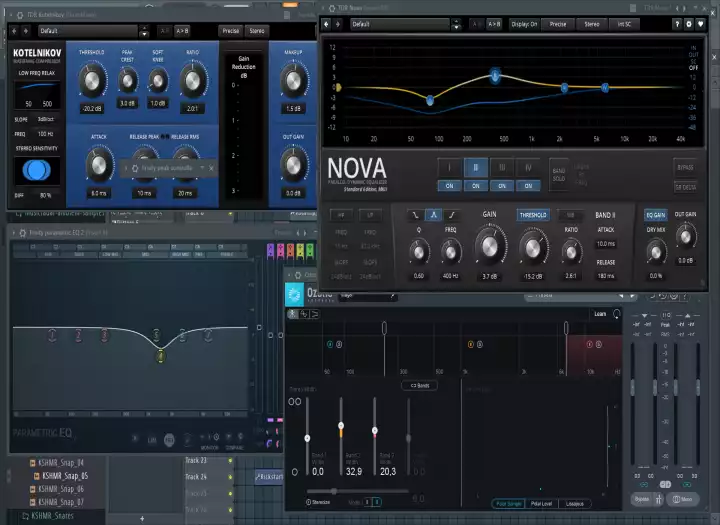Select band I tab in Nova
This screenshot has width=720, height=525.
pyautogui.click(x=450, y=168)
